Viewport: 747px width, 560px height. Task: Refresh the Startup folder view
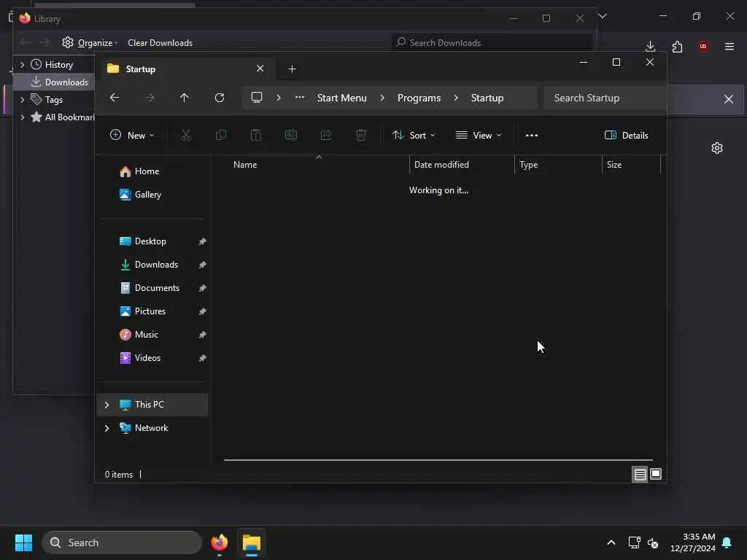pyautogui.click(x=220, y=98)
